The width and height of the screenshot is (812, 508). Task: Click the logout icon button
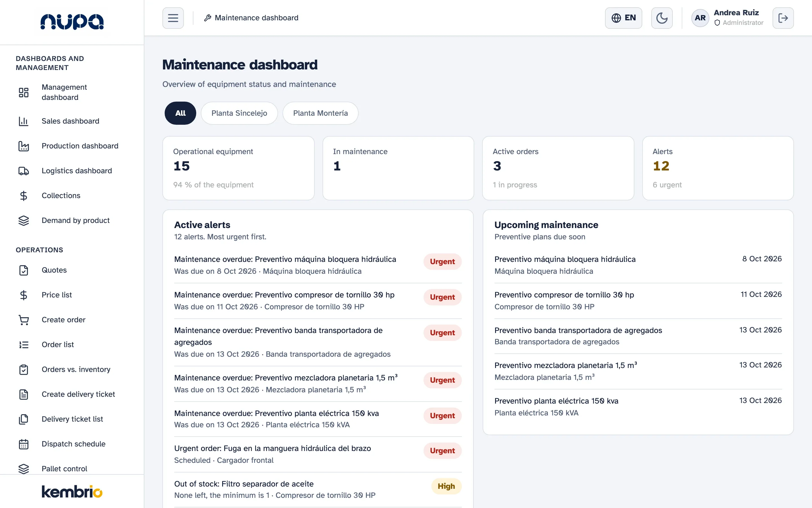coord(783,18)
